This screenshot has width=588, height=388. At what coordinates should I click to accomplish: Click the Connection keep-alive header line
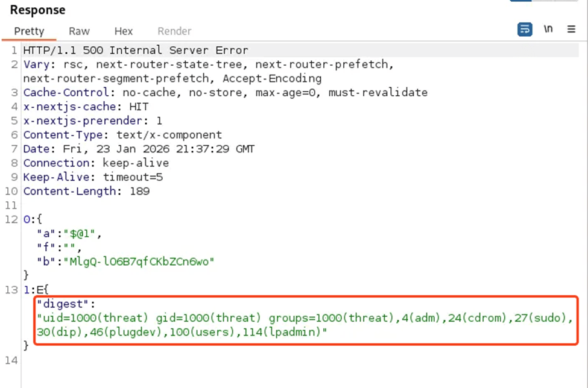pyautogui.click(x=96, y=163)
